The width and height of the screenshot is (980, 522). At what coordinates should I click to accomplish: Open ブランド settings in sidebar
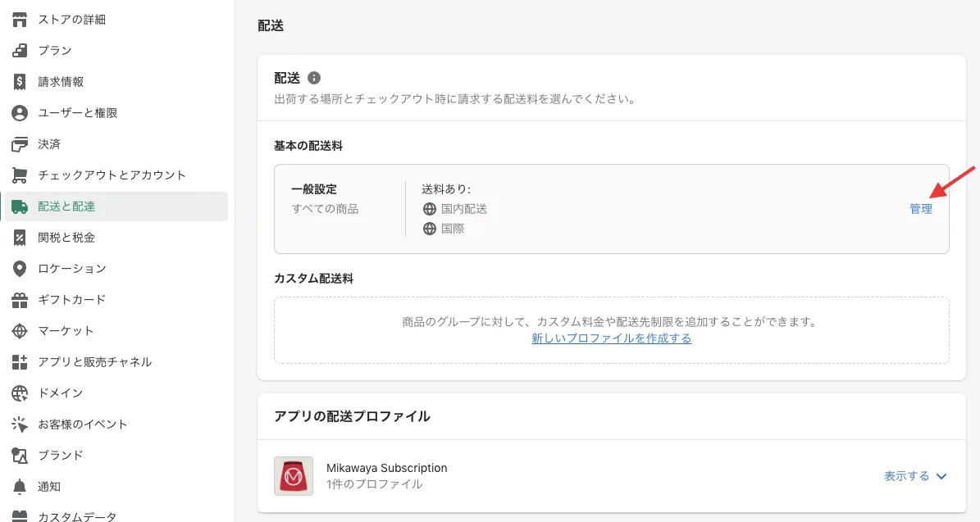(x=61, y=456)
